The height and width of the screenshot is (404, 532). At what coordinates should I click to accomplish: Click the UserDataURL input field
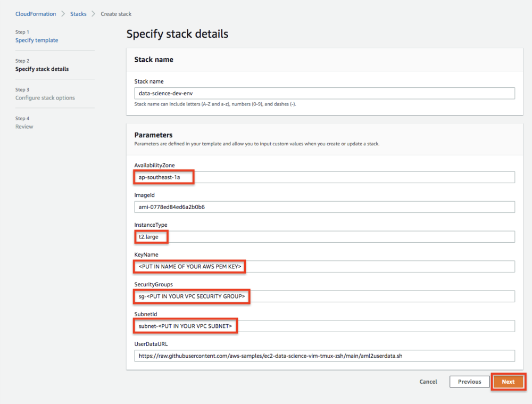(x=323, y=356)
